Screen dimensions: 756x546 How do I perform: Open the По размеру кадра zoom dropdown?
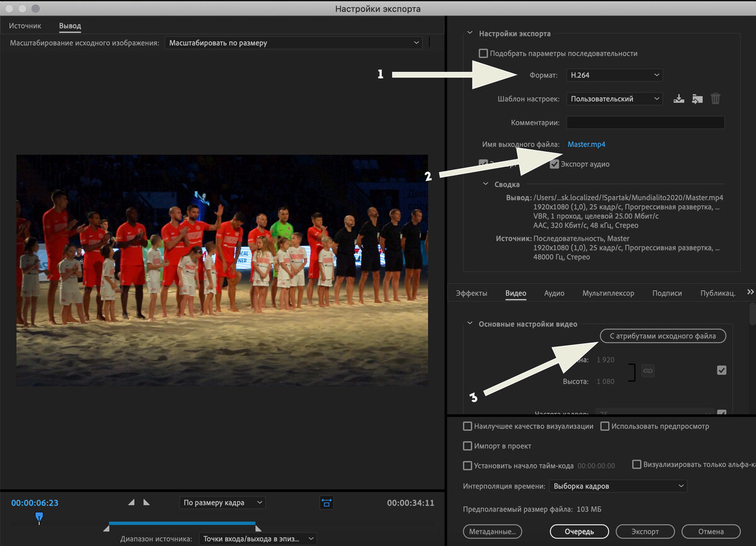[222, 503]
